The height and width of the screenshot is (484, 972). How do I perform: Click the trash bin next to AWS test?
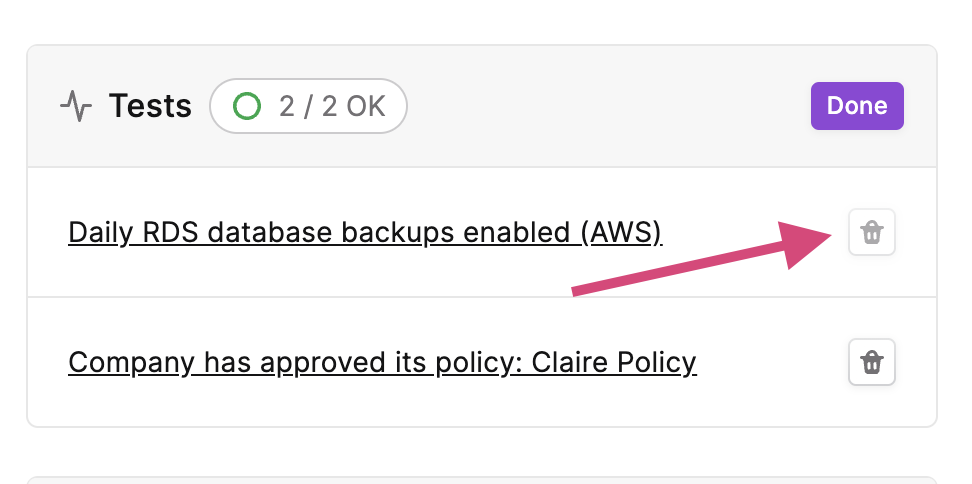point(872,232)
